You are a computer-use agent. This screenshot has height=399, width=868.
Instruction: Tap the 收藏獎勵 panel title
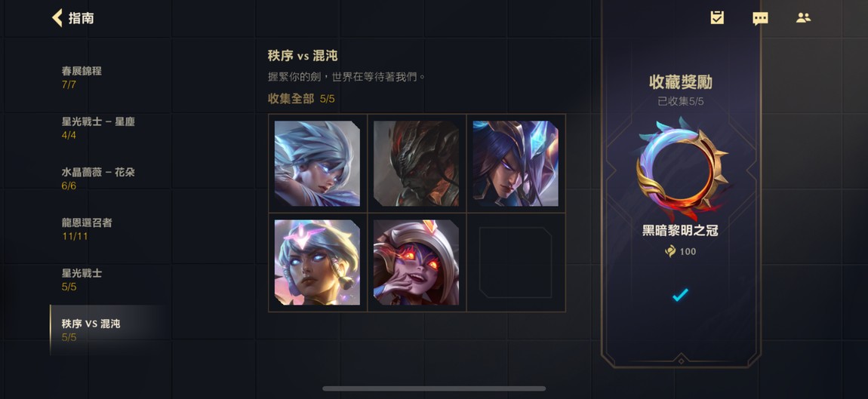(x=680, y=82)
